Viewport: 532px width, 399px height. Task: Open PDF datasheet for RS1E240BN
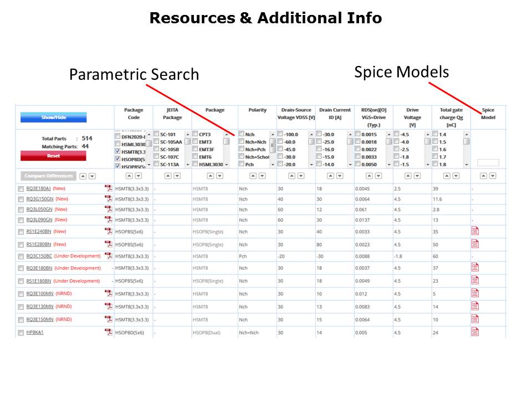109,231
